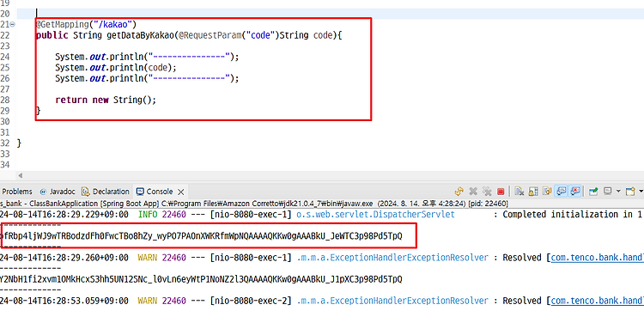Click Remove All Terminated Launches double-X icon
The image size is (644, 323).
487,191
